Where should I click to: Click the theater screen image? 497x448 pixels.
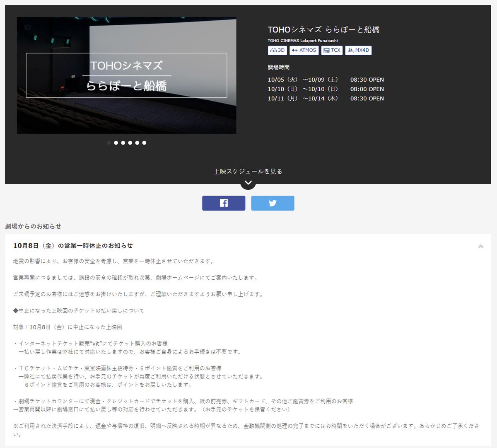127,75
